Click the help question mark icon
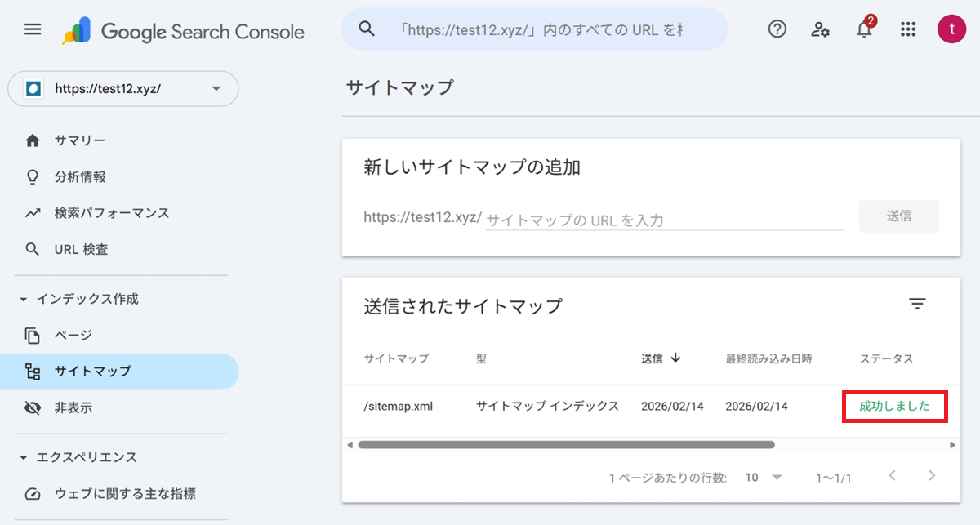 777,30
